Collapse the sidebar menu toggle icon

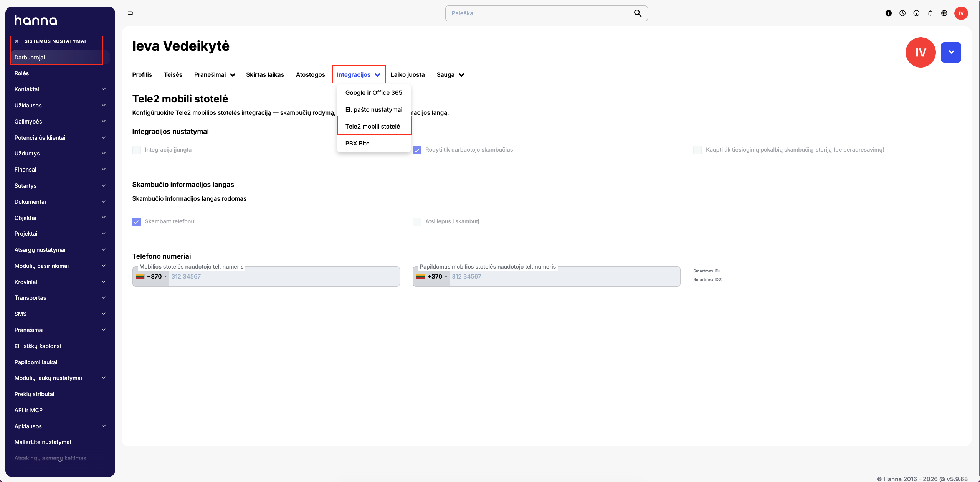[x=131, y=13]
